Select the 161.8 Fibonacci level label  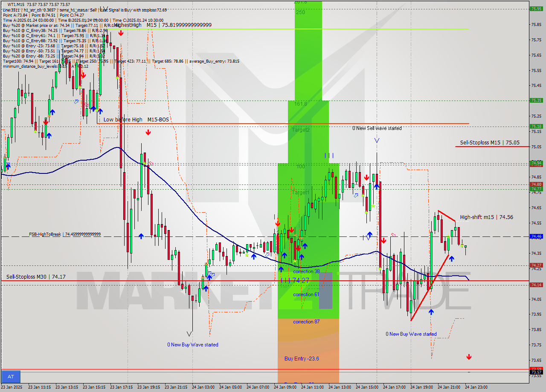(300, 104)
